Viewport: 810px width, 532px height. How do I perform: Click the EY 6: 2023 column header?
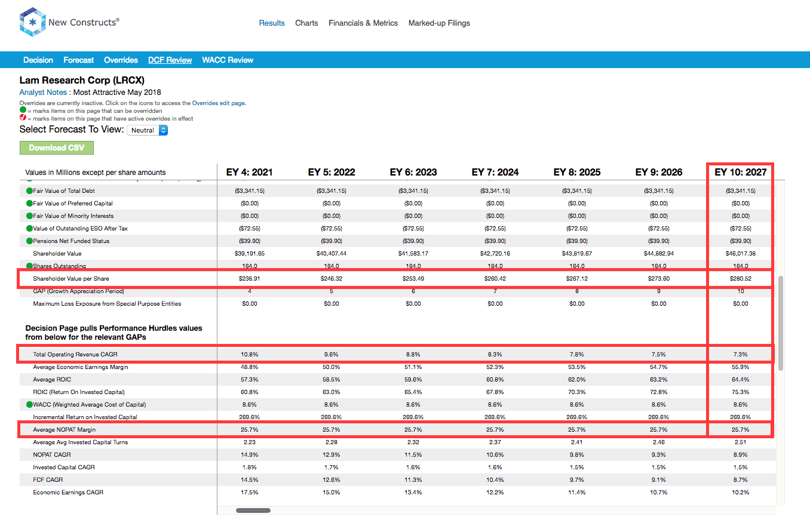pos(413,172)
